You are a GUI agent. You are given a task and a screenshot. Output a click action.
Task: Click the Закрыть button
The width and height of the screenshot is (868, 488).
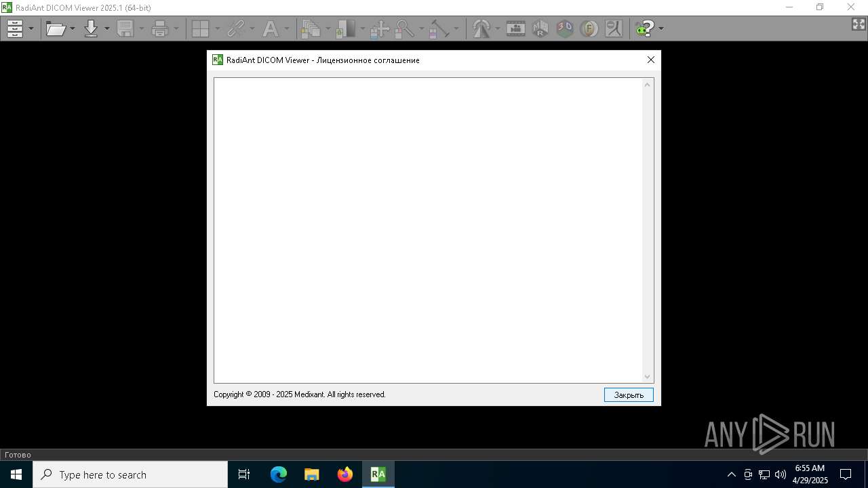click(x=629, y=394)
